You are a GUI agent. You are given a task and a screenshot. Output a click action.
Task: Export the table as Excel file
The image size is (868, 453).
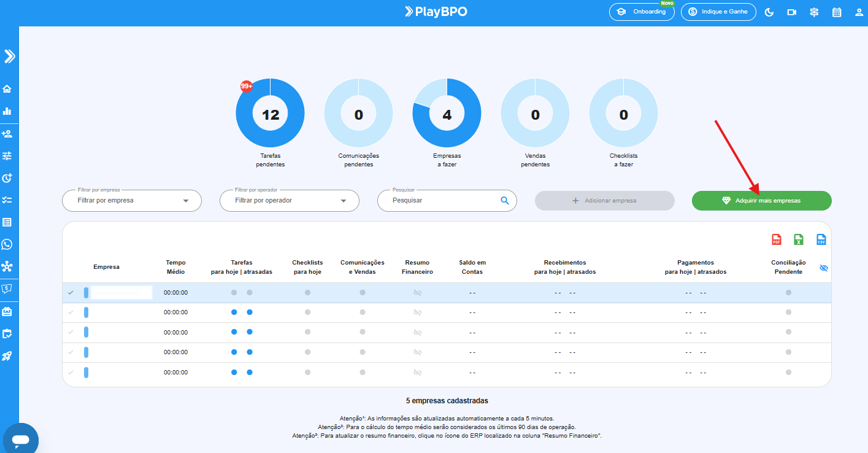pos(799,239)
